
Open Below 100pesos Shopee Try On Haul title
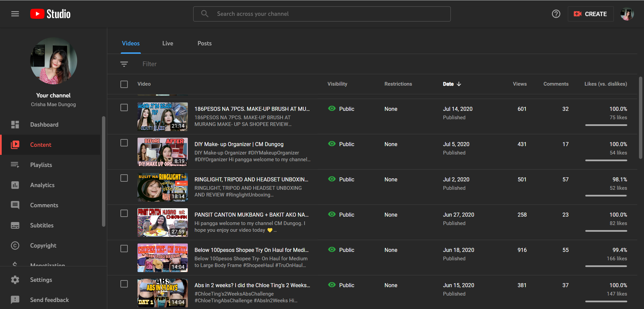tap(252, 250)
